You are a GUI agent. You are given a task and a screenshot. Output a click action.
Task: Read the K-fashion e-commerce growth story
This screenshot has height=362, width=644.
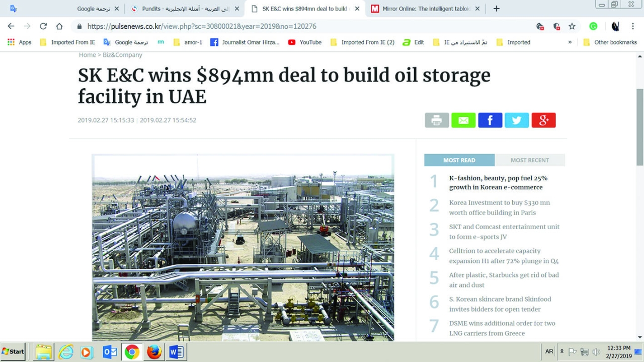pos(498,183)
